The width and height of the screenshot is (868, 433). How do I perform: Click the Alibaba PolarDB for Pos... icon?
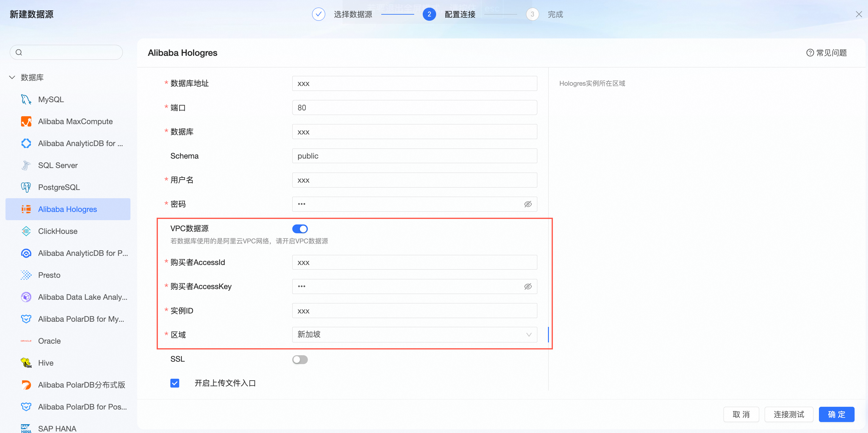click(26, 407)
